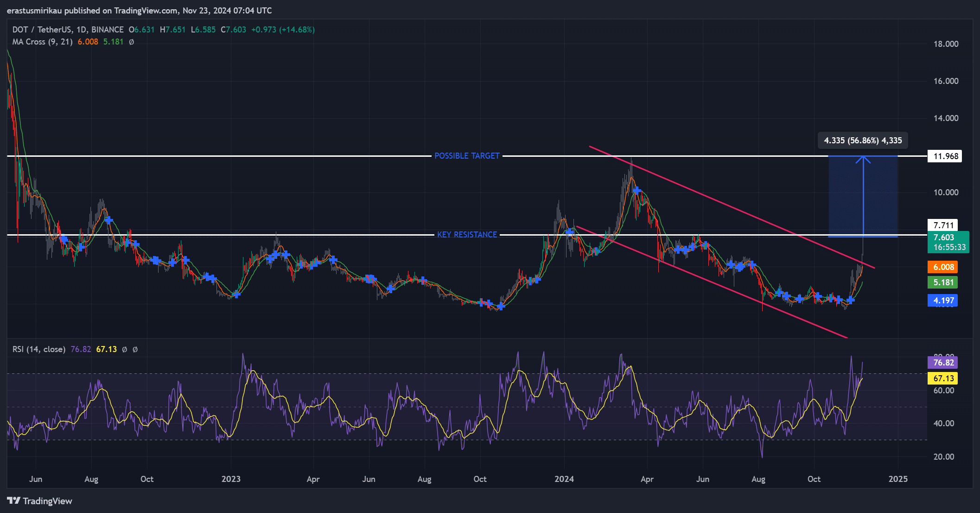This screenshot has width=980, height=513.
Task: Click the 11.968 price label
Action: tap(945, 156)
